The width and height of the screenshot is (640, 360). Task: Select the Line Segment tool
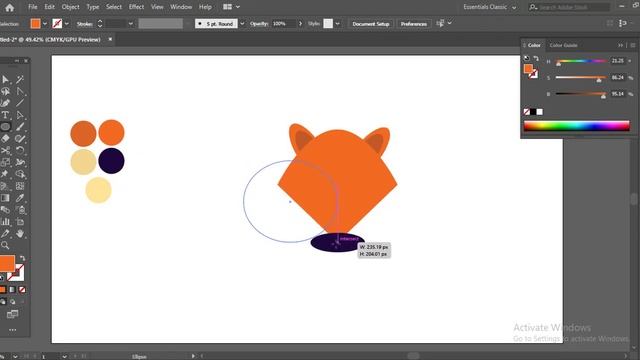(x=20, y=103)
